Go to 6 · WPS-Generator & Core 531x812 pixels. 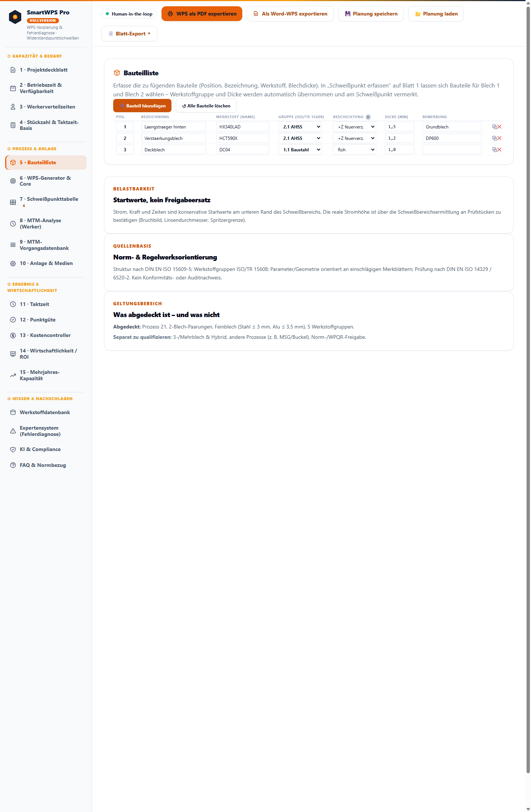pyautogui.click(x=46, y=181)
